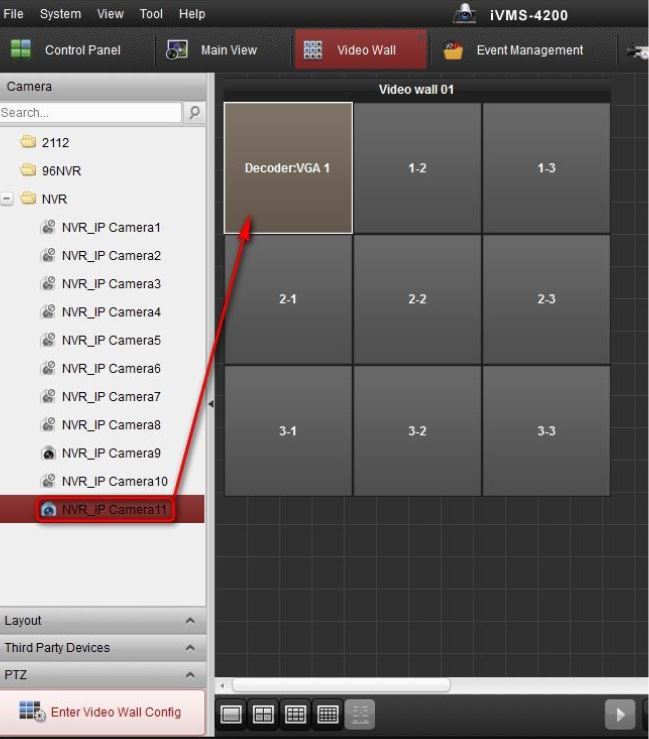649x739 pixels.
Task: Click the 96NVR folder icon
Action: [x=28, y=170]
